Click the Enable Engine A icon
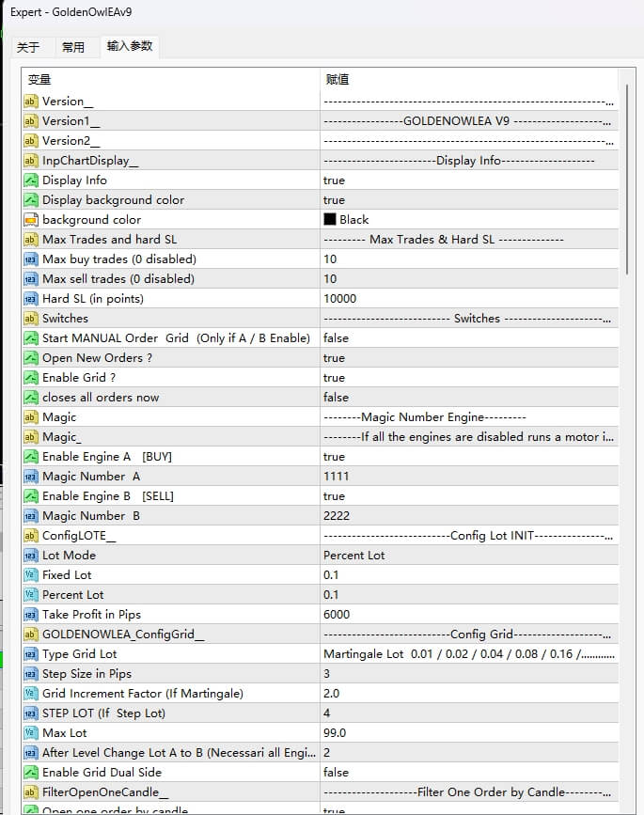The height and width of the screenshot is (815, 644). tap(31, 457)
